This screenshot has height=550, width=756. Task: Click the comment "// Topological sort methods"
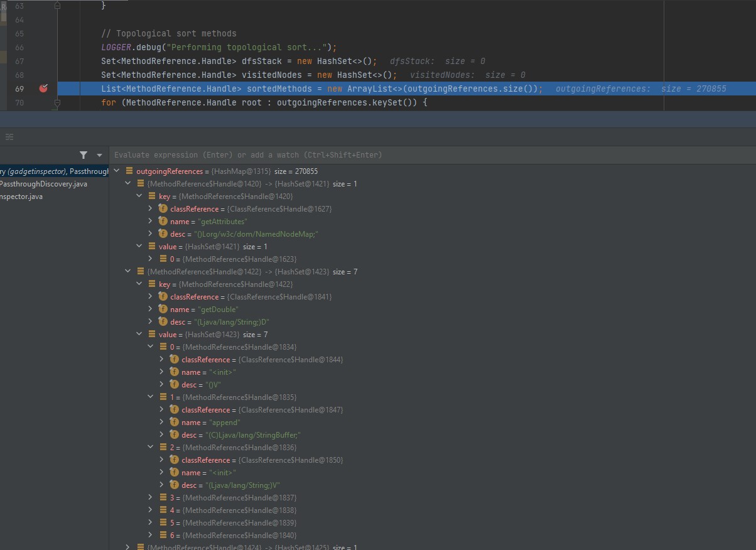coord(169,33)
